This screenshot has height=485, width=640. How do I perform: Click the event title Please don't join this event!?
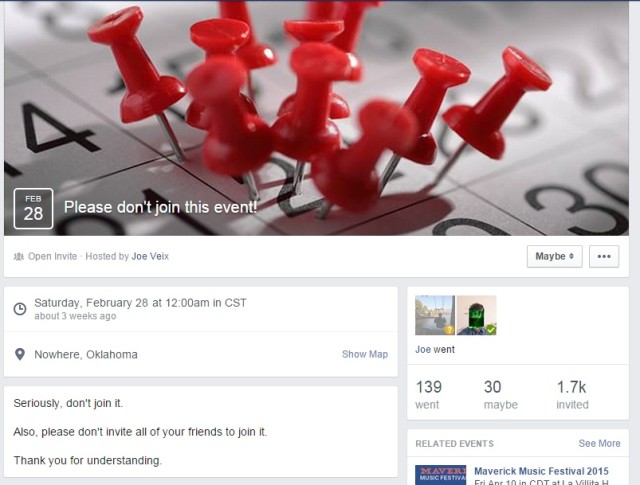(160, 207)
